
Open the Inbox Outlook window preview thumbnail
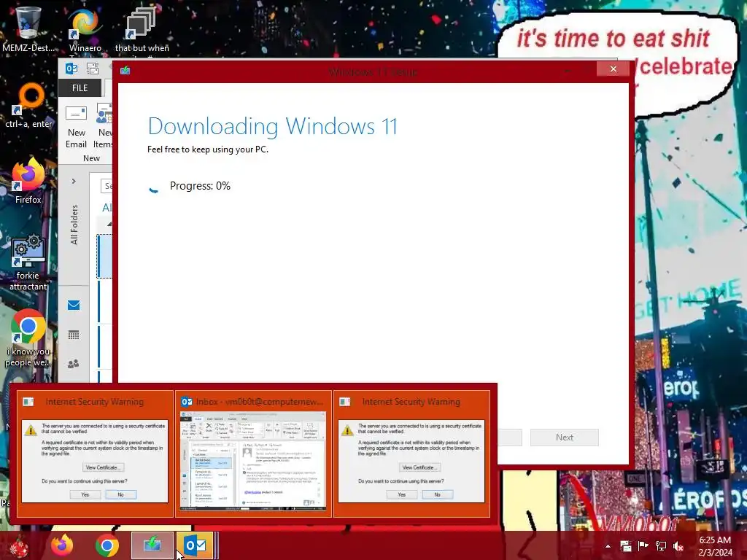point(253,454)
